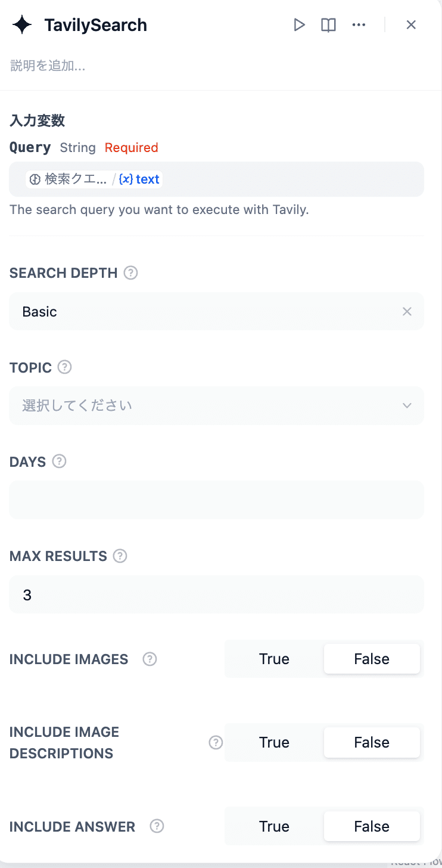Open the SEARCH DEPTH Basic dropdown
Viewport: 442px width, 868px height.
[x=203, y=311]
